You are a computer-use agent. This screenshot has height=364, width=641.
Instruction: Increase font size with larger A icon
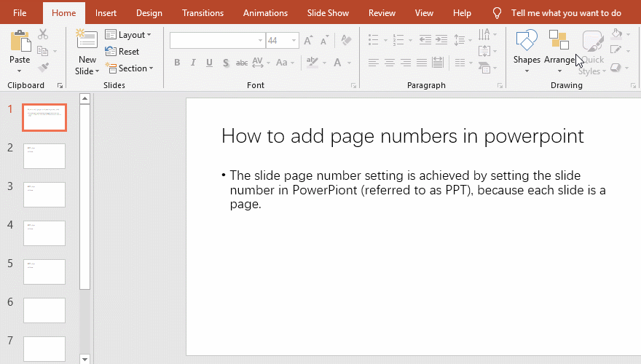pyautogui.click(x=308, y=40)
